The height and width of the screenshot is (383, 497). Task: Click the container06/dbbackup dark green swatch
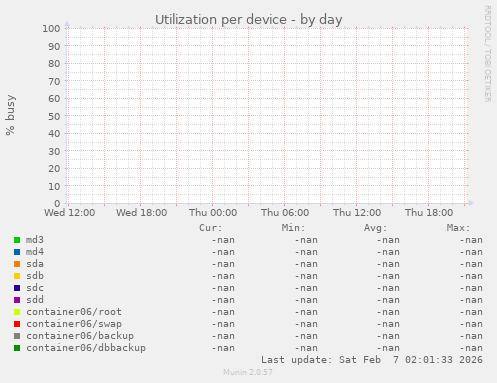click(17, 348)
